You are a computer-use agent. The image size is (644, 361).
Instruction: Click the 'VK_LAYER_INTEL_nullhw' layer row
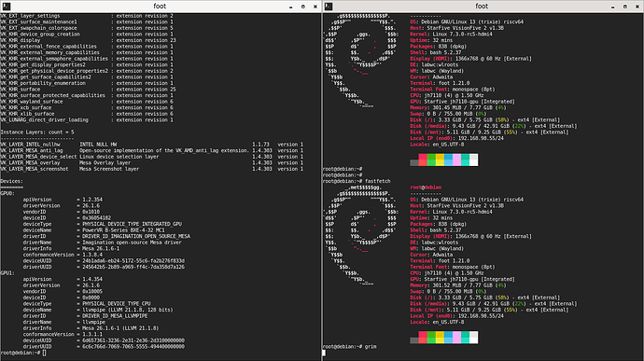(152, 145)
